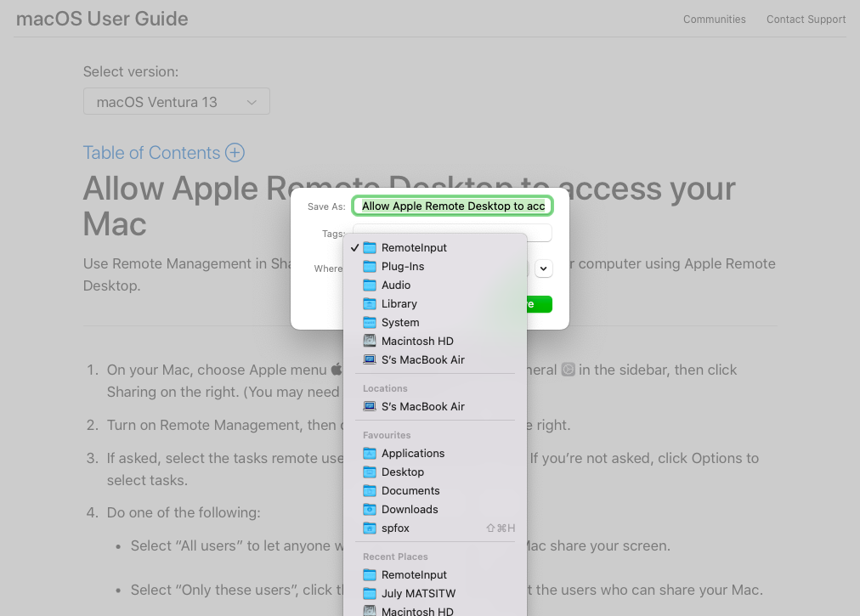Choose spfox home folder in Favourites

click(x=435, y=528)
